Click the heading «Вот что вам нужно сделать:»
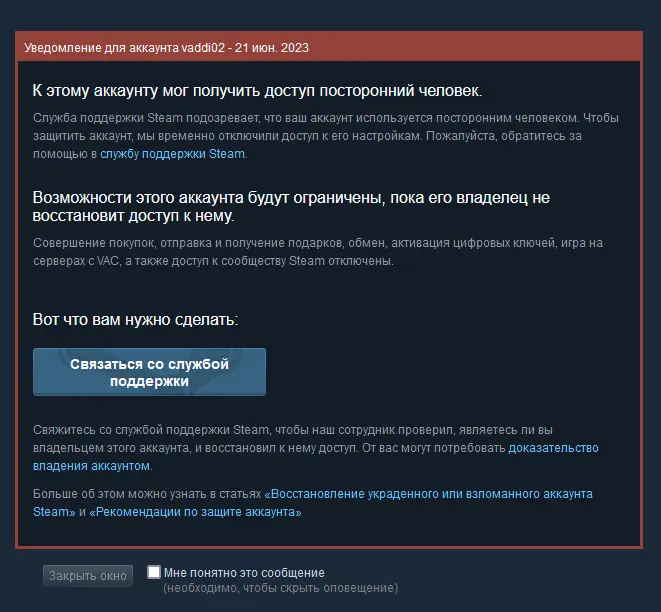 pos(135,319)
